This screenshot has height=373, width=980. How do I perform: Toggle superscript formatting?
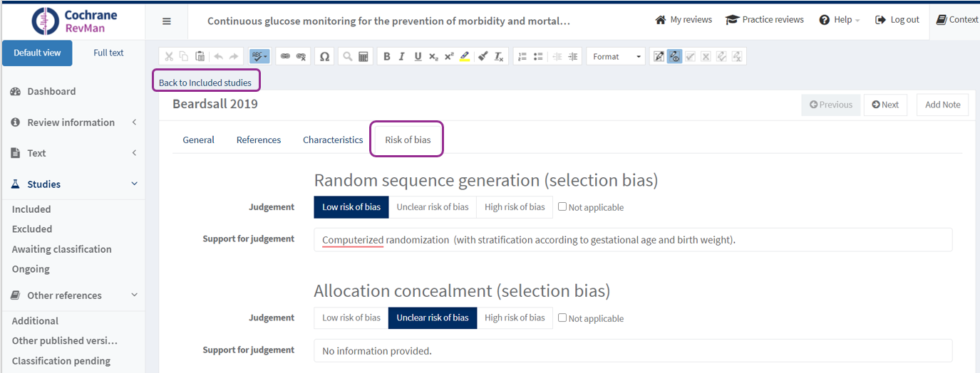pyautogui.click(x=449, y=57)
